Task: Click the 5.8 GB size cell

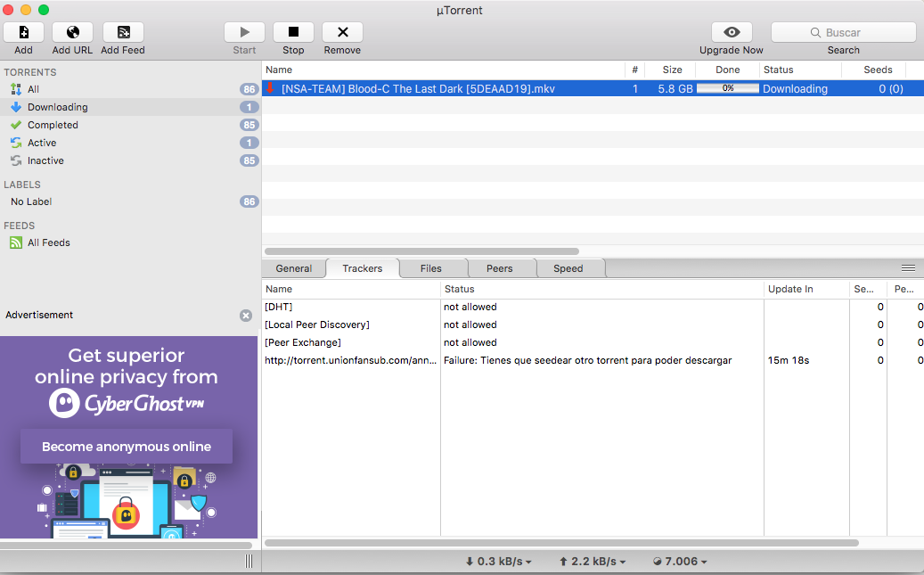Action: pos(675,89)
